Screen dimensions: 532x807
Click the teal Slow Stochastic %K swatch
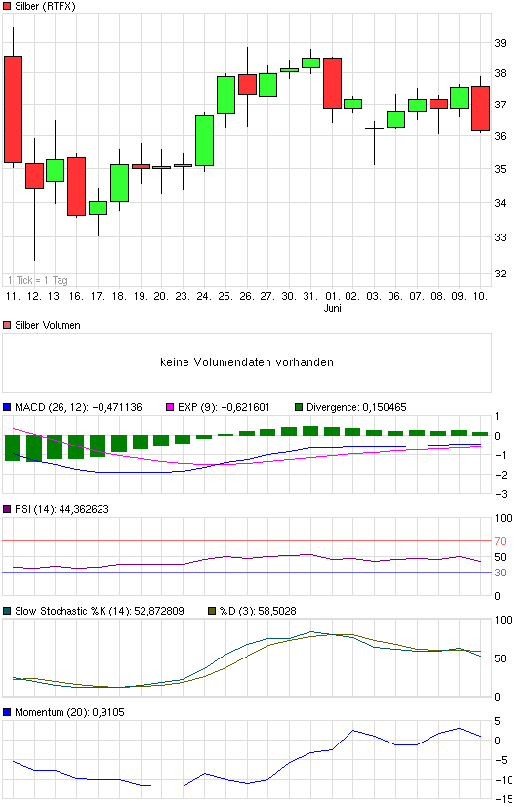click(7, 611)
